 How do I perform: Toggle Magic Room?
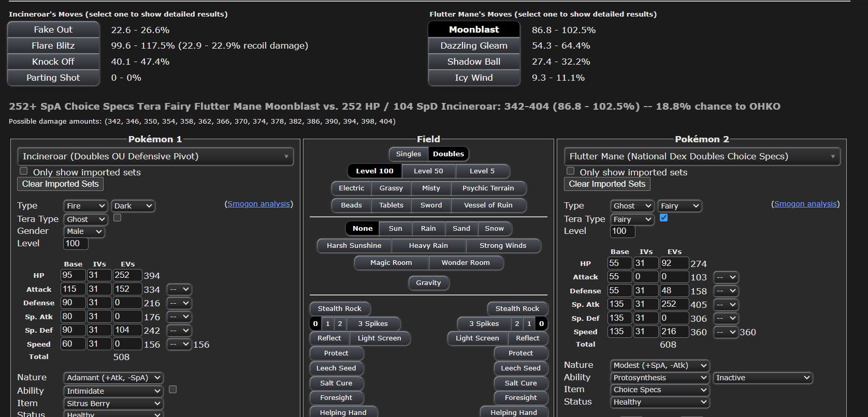click(391, 262)
